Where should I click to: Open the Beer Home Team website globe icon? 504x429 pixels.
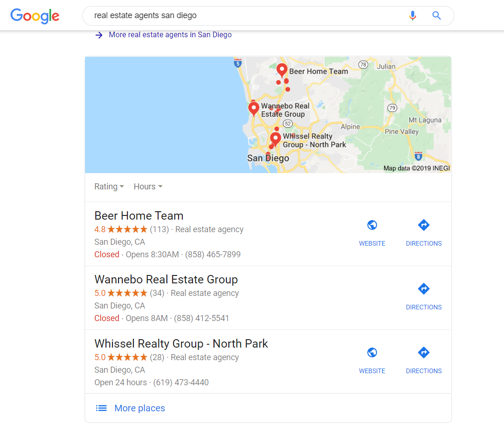[372, 225]
